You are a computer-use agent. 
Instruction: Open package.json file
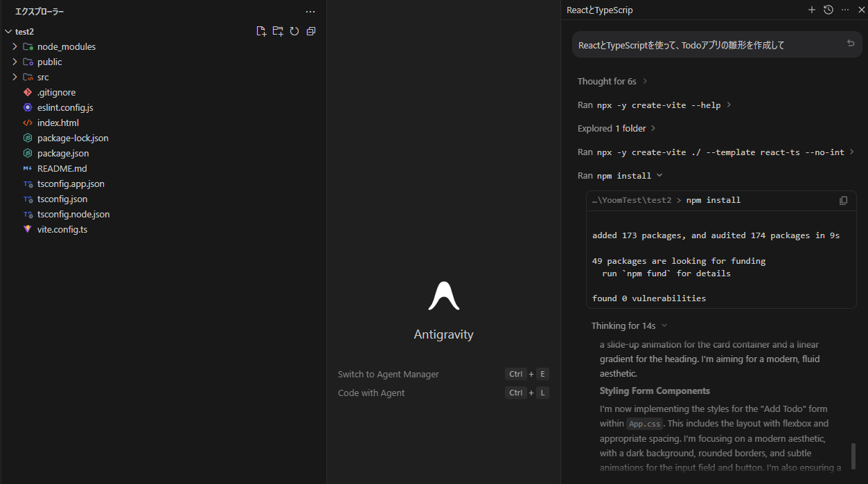[63, 153]
